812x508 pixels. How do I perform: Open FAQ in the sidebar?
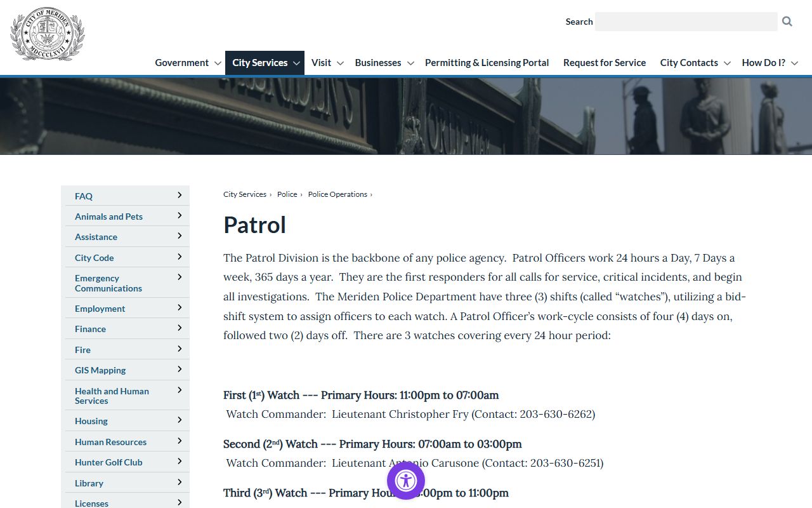84,196
